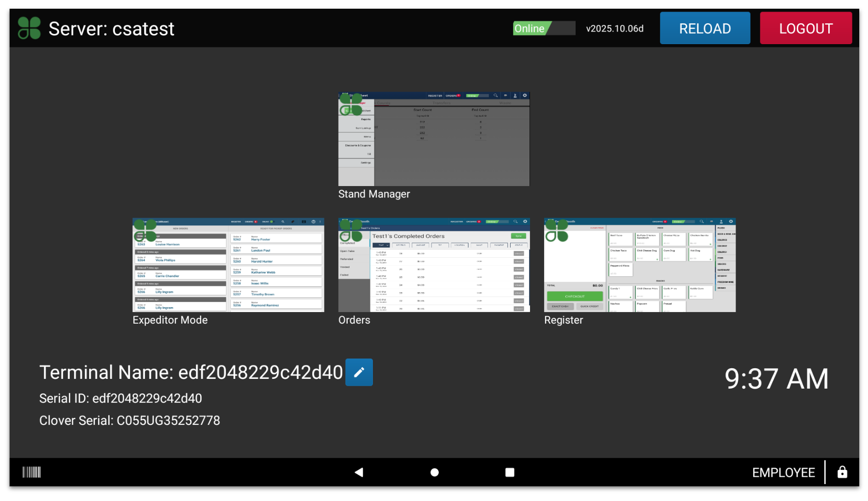Screen dimensions: 868x501
Task: Click the v2025.10.06d version label
Action: tap(614, 28)
